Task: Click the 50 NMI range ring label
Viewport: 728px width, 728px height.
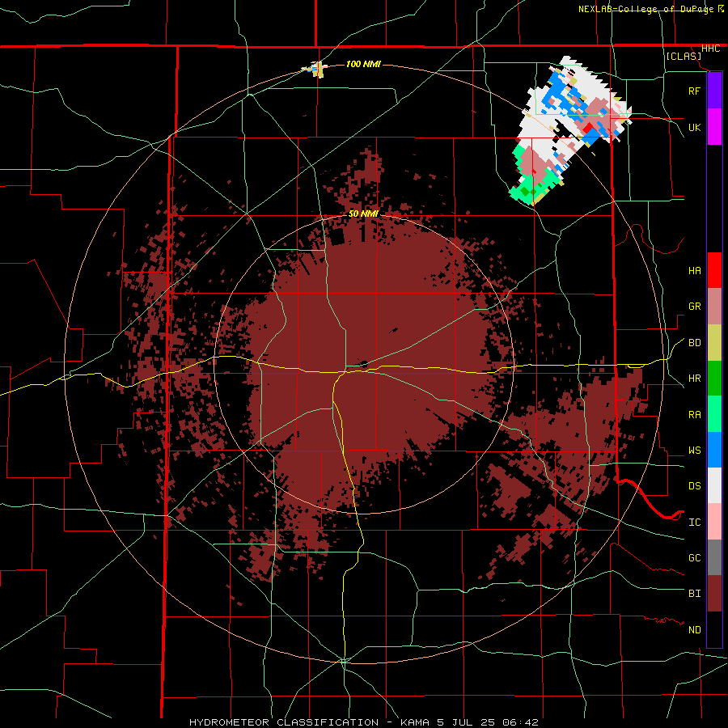Action: coord(363,214)
